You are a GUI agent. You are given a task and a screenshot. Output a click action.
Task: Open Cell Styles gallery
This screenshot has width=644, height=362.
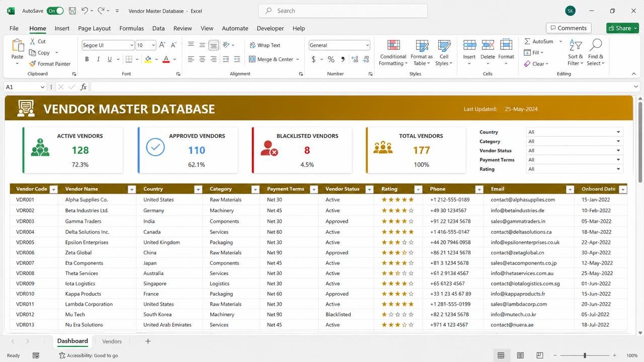tap(444, 52)
